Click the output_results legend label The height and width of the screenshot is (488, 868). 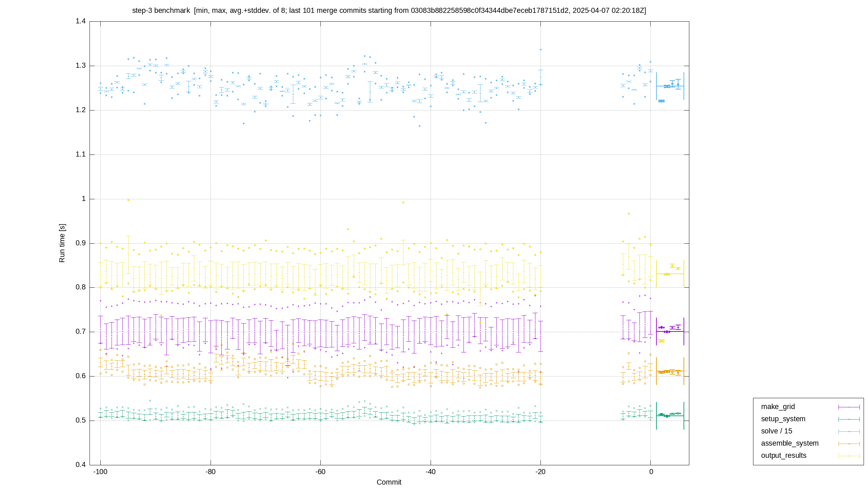[x=784, y=455]
